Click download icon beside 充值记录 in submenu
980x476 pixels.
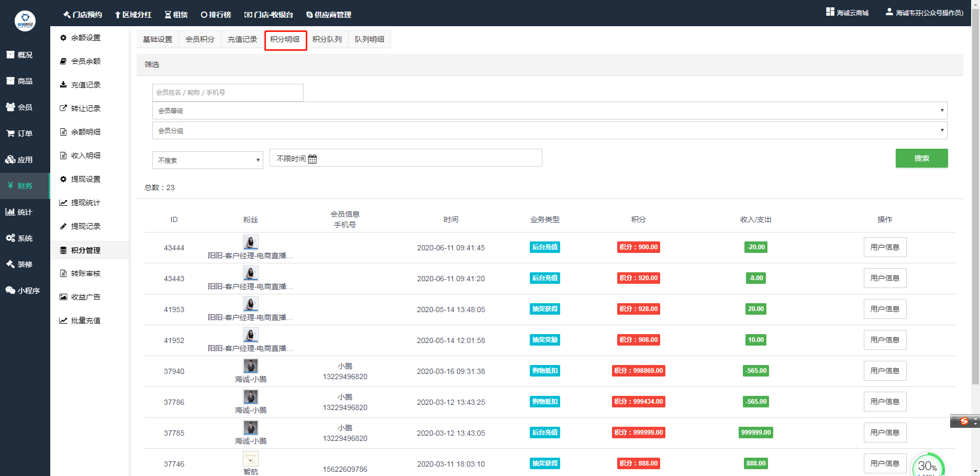click(63, 85)
